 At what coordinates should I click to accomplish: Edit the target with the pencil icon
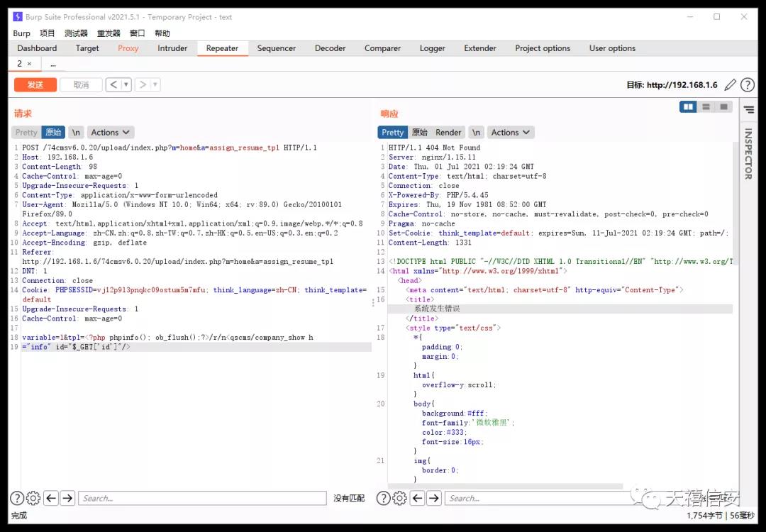(730, 85)
